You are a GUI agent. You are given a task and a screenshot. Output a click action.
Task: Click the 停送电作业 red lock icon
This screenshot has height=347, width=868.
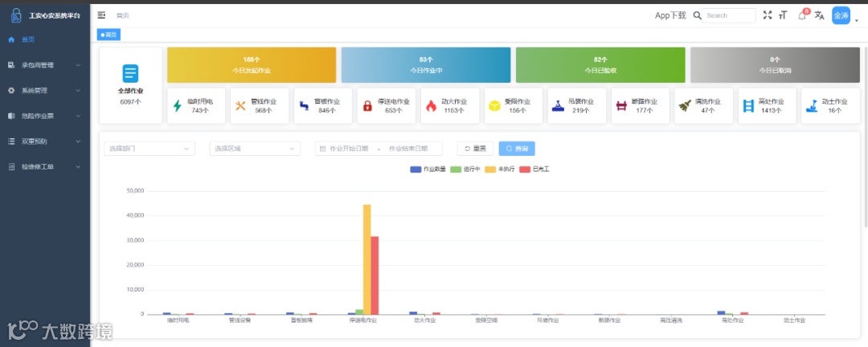pyautogui.click(x=367, y=106)
